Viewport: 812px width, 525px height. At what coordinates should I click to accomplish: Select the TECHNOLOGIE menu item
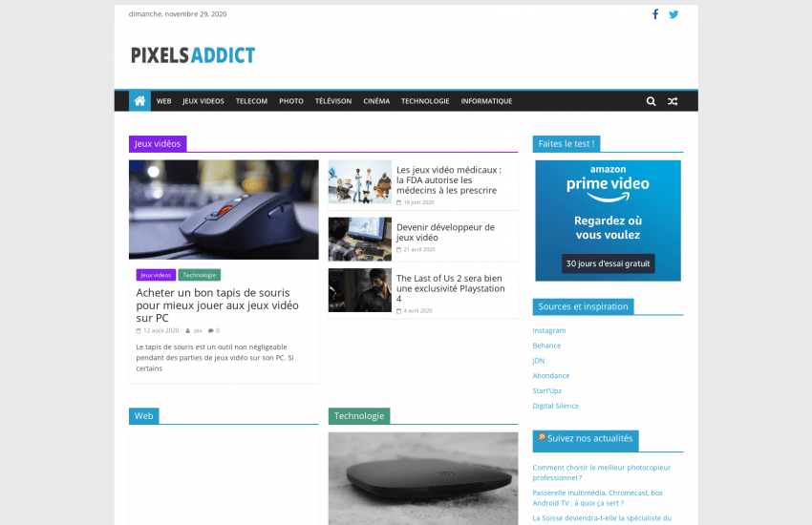point(425,101)
